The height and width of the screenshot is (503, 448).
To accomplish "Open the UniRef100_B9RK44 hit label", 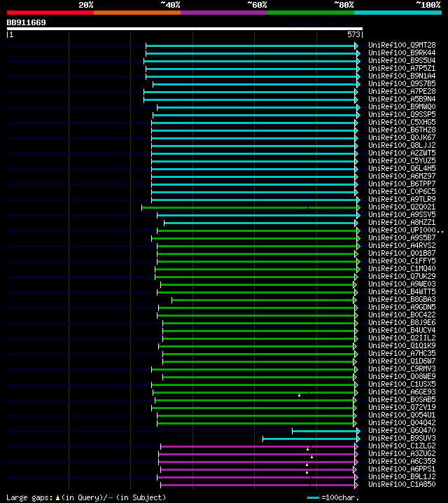I will coord(402,53).
